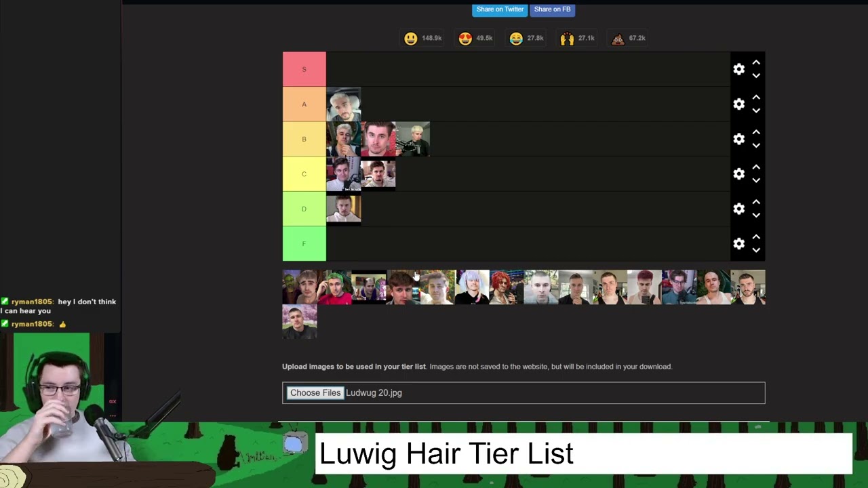The image size is (868, 488).
Task: Pick the magenta-hair photo in pool
Action: 644,287
